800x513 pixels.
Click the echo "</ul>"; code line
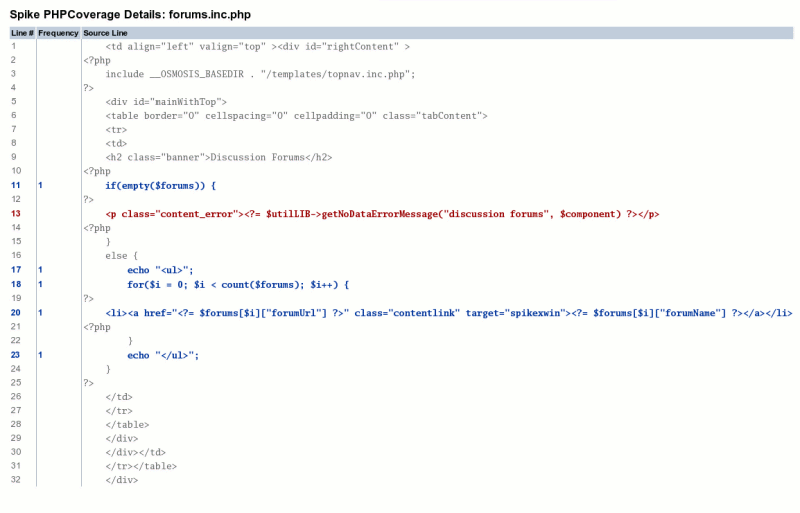click(163, 356)
